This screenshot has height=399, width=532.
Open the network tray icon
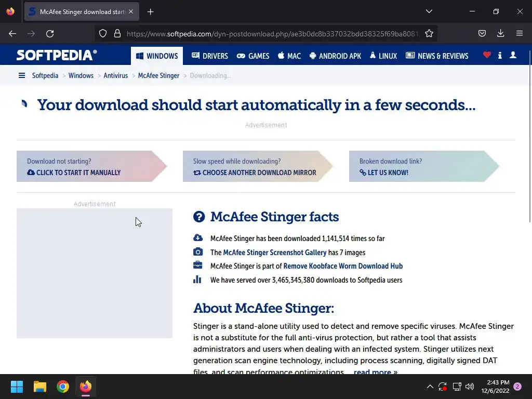pyautogui.click(x=457, y=387)
